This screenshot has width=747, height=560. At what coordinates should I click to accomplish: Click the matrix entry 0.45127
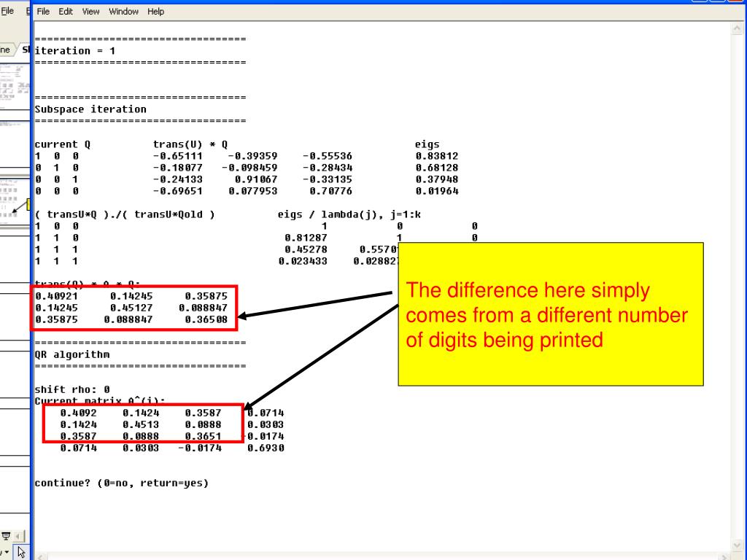click(131, 308)
